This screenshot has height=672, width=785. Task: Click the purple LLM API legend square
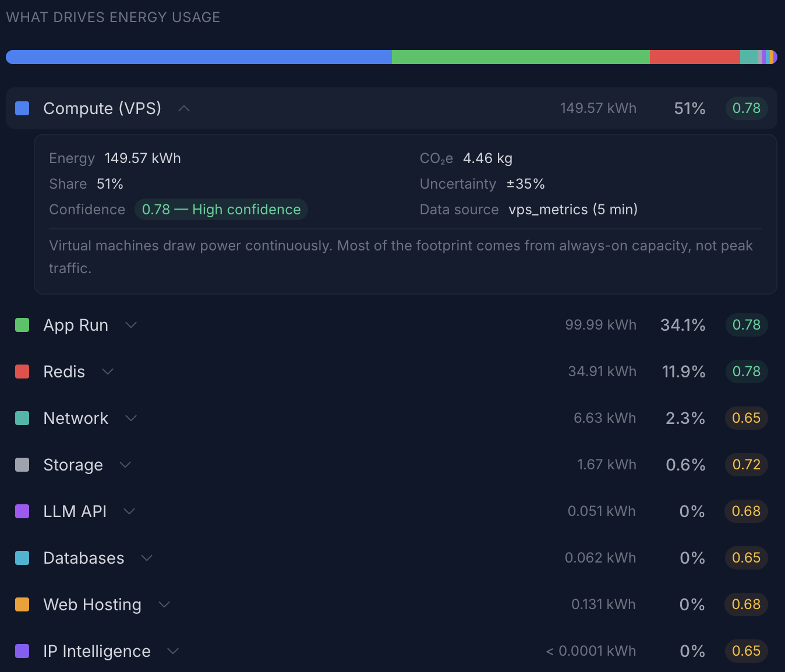pyautogui.click(x=22, y=511)
